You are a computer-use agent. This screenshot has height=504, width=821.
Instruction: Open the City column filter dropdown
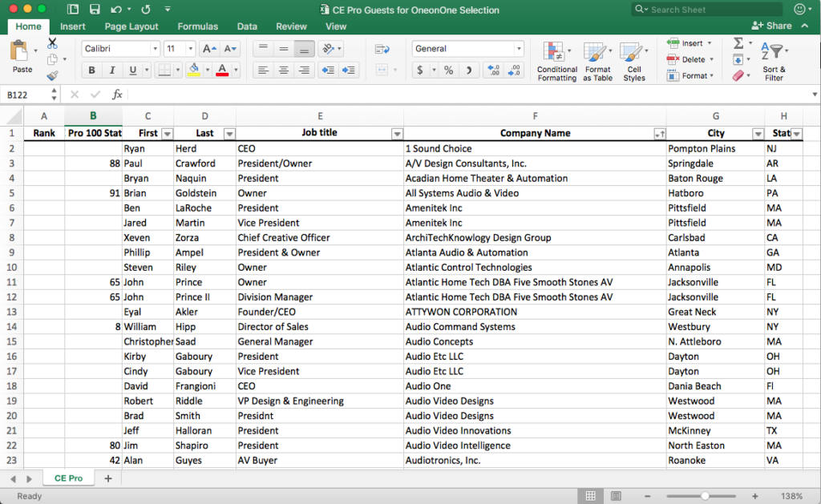(758, 134)
